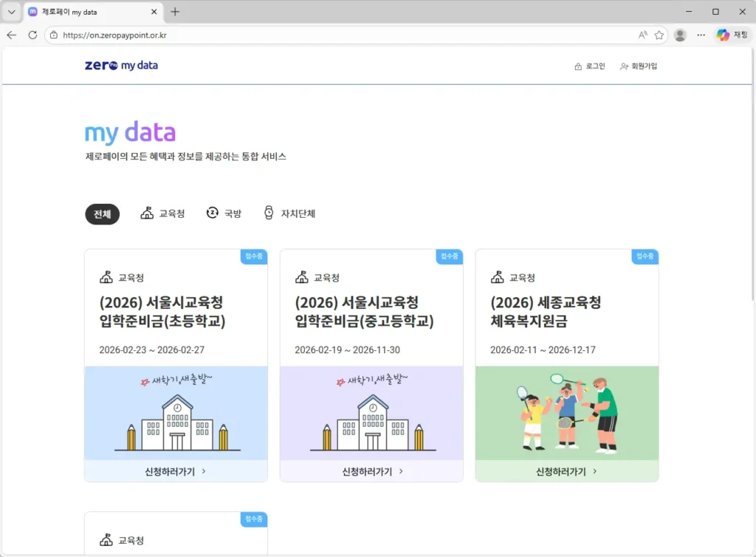Open the 로그인 lock icon
The width and height of the screenshot is (756, 557).
click(577, 65)
